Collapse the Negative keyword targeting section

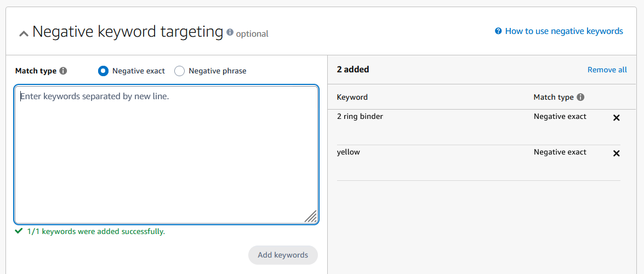pyautogui.click(x=24, y=33)
